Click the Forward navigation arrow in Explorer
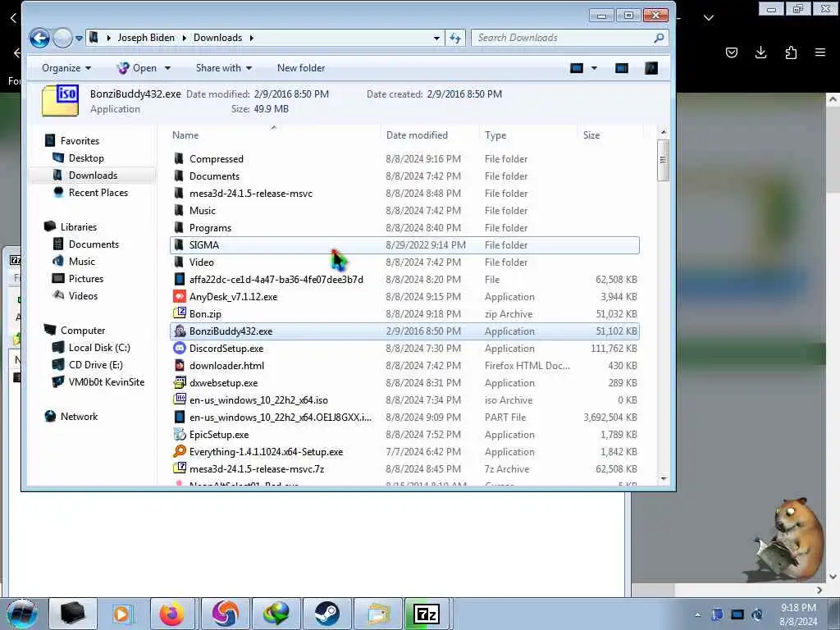This screenshot has height=630, width=840. pyautogui.click(x=62, y=38)
